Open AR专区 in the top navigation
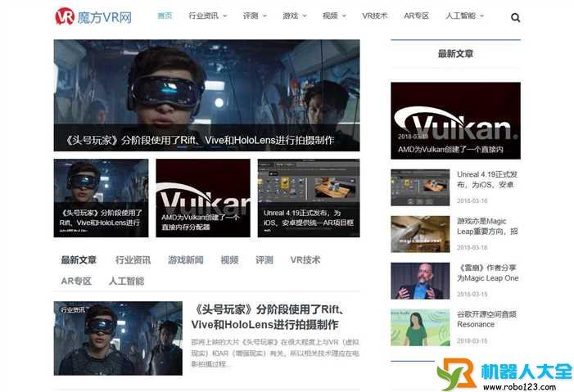Image resolution: width=574 pixels, height=392 pixels. click(416, 16)
